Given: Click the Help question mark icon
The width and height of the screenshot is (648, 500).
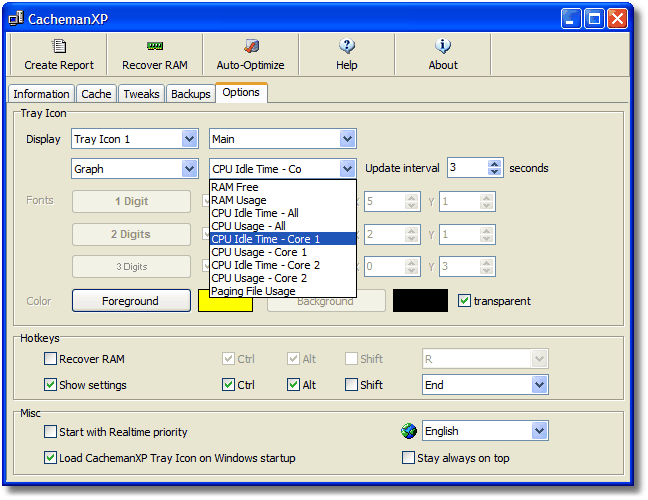Looking at the screenshot, I should tap(347, 45).
